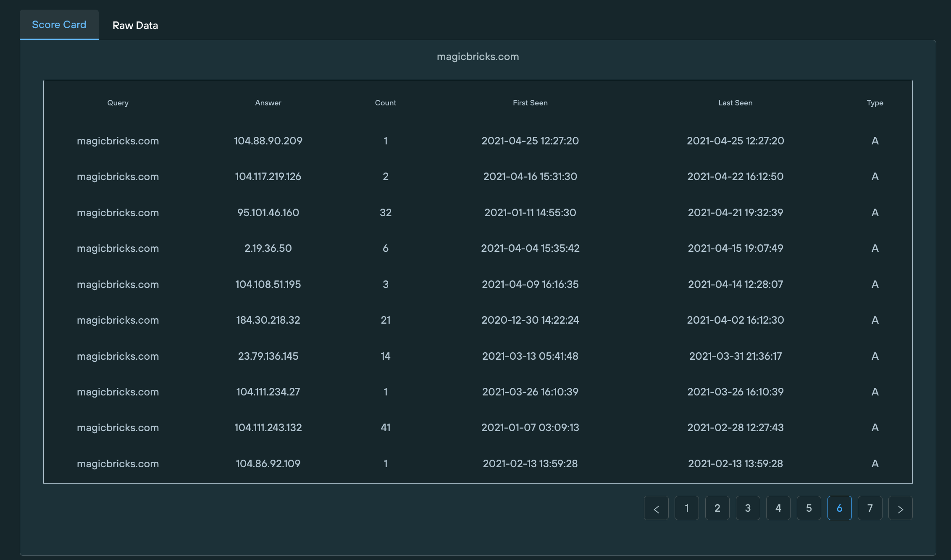Select answer 104.86.92.109
The width and height of the screenshot is (951, 560).
pyautogui.click(x=268, y=463)
